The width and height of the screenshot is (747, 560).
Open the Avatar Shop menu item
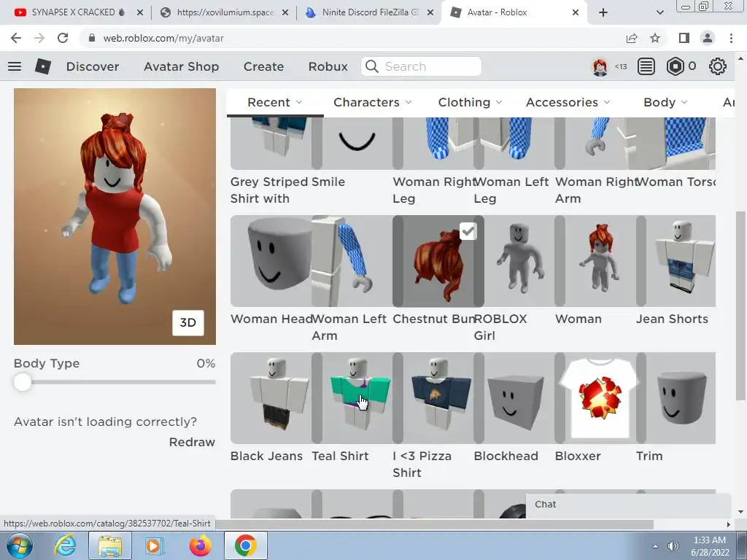click(x=181, y=66)
